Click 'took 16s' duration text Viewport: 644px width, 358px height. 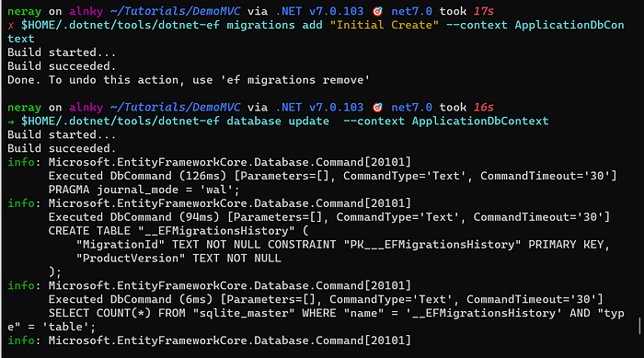[466, 108]
